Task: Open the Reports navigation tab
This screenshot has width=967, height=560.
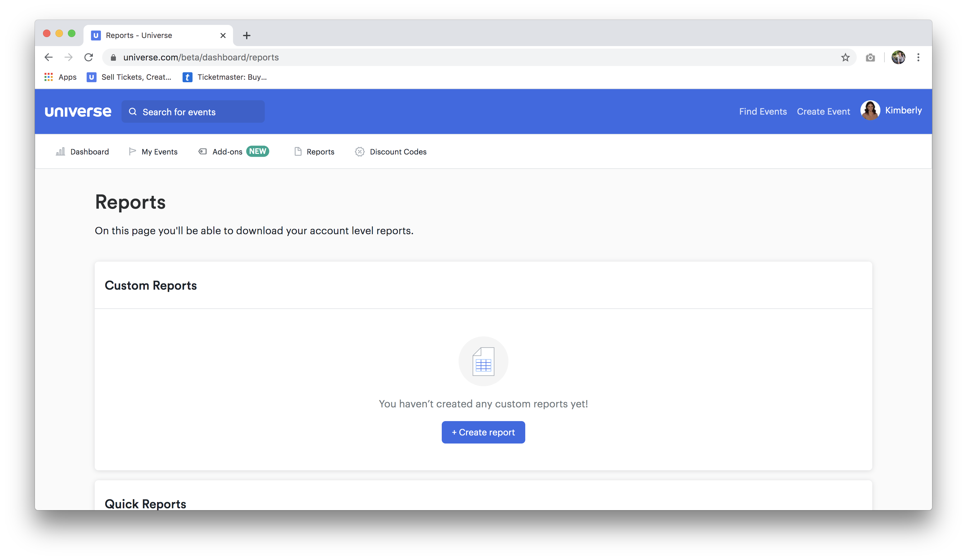Action: pos(314,151)
